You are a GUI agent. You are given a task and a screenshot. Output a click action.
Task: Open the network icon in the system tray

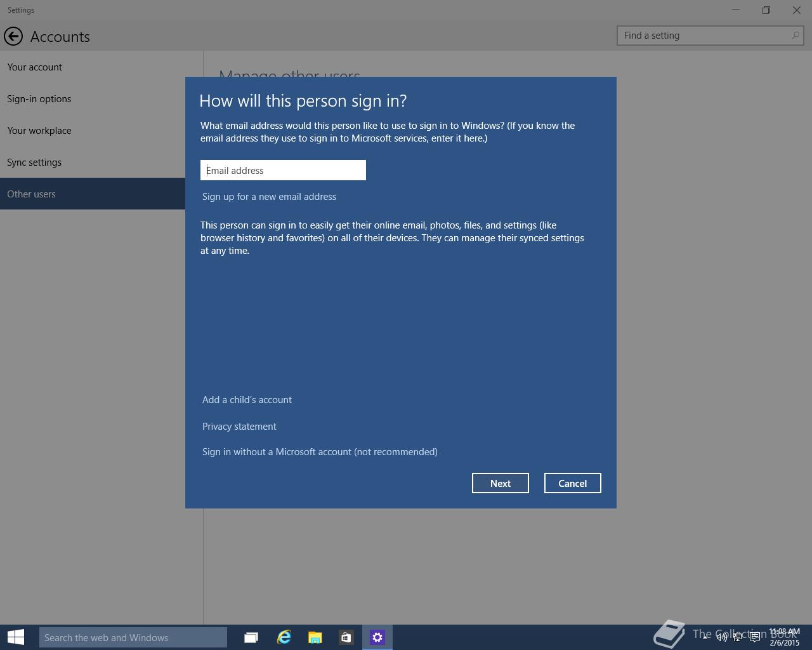click(738, 637)
